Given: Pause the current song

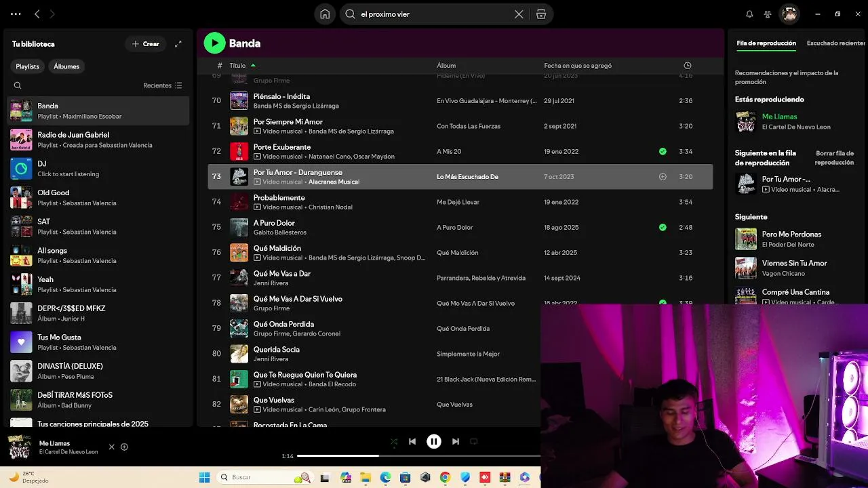Looking at the screenshot, I should pyautogui.click(x=434, y=441).
